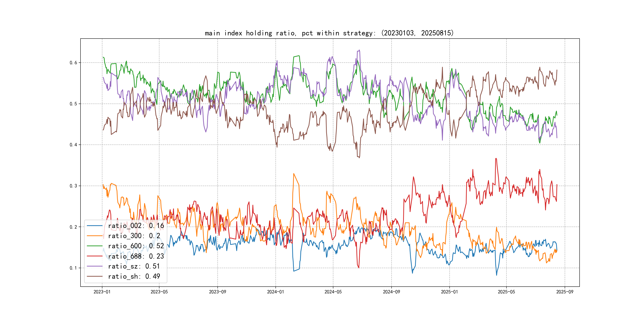Click the 0.6 y-axis tick label
The width and height of the screenshot is (644, 322).
[x=73, y=63]
